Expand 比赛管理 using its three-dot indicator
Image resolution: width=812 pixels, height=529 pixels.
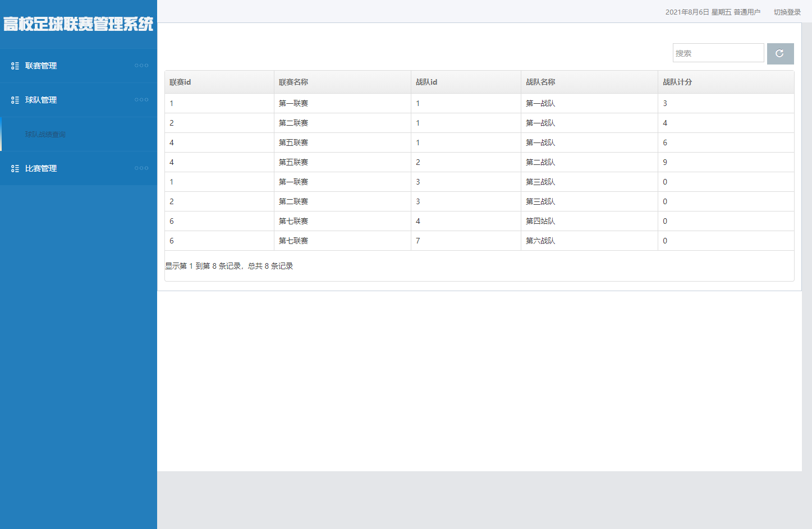tap(141, 168)
